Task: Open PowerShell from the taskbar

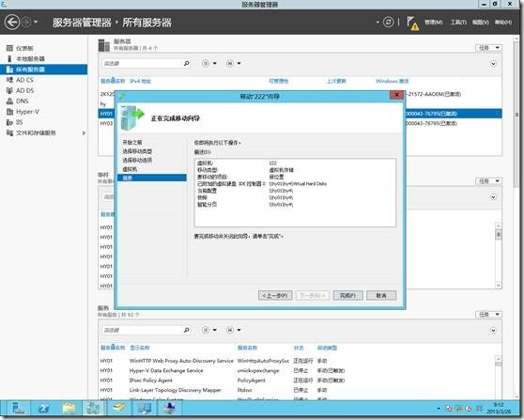Action: pos(44,409)
